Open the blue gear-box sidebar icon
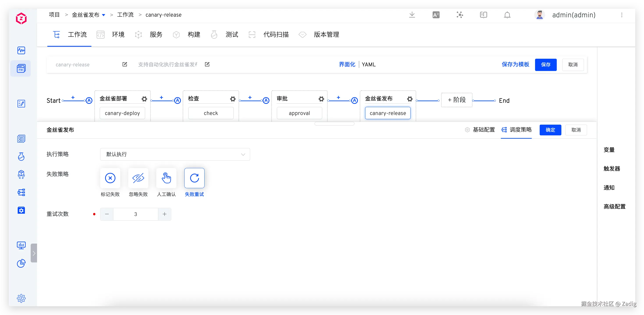Image resolution: width=644 pixels, height=315 pixels. pos(21,210)
